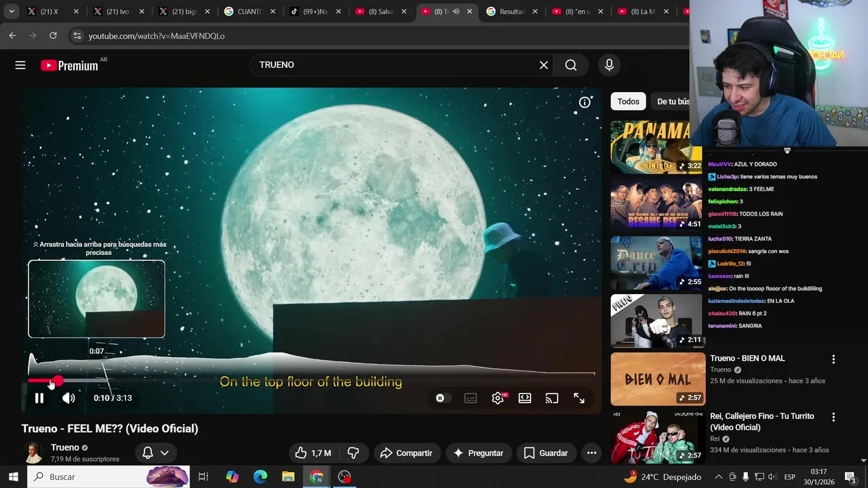Open the Tu Turrito video thumbnail

658,436
